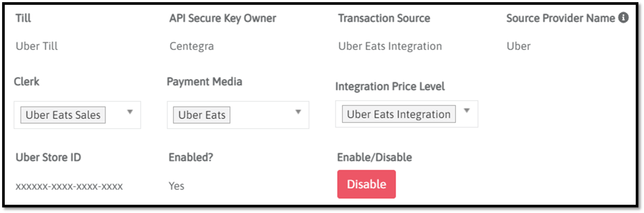644x213 pixels.
Task: Click the Integration Price Level label
Action: [390, 86]
